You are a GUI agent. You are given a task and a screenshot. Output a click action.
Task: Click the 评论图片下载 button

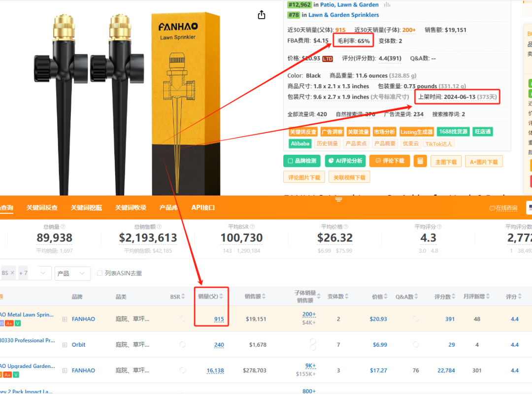point(304,177)
